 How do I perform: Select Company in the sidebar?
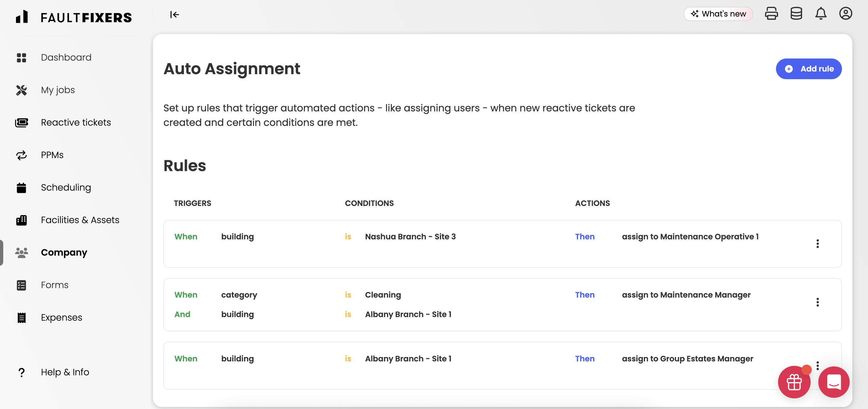pyautogui.click(x=64, y=252)
